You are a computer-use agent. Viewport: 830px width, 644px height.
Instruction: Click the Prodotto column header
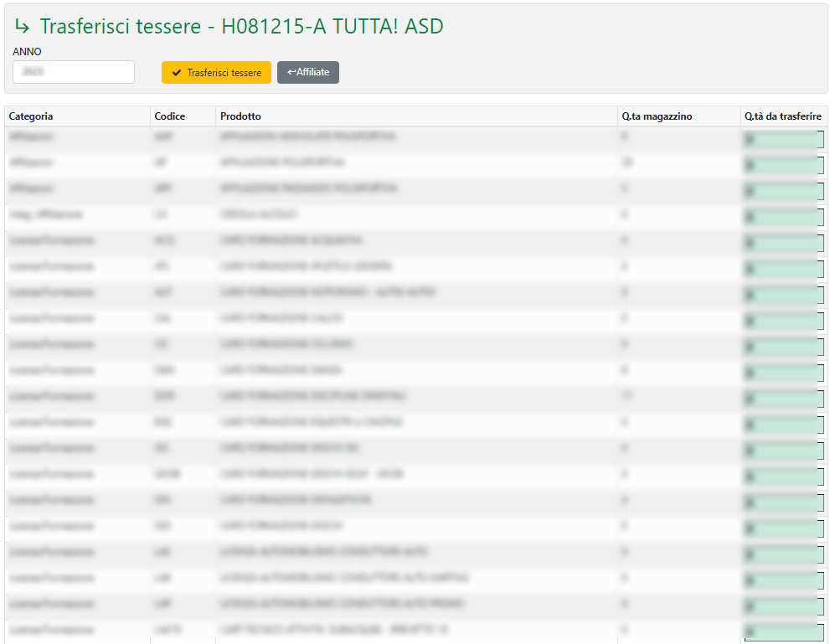point(240,116)
